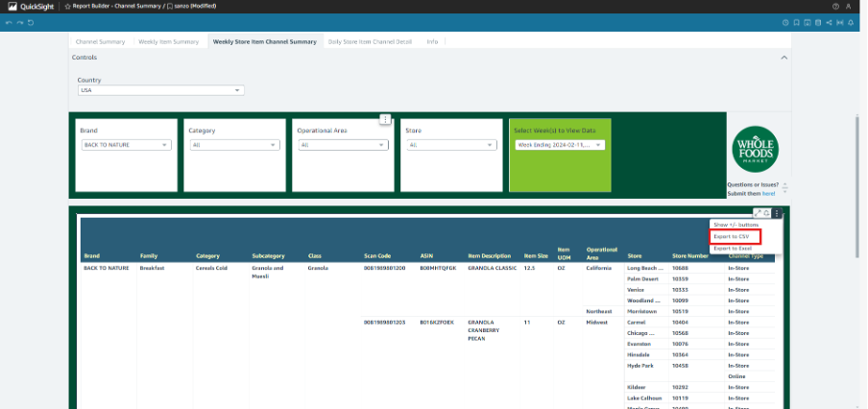Click the Store Number column header

[x=689, y=256]
